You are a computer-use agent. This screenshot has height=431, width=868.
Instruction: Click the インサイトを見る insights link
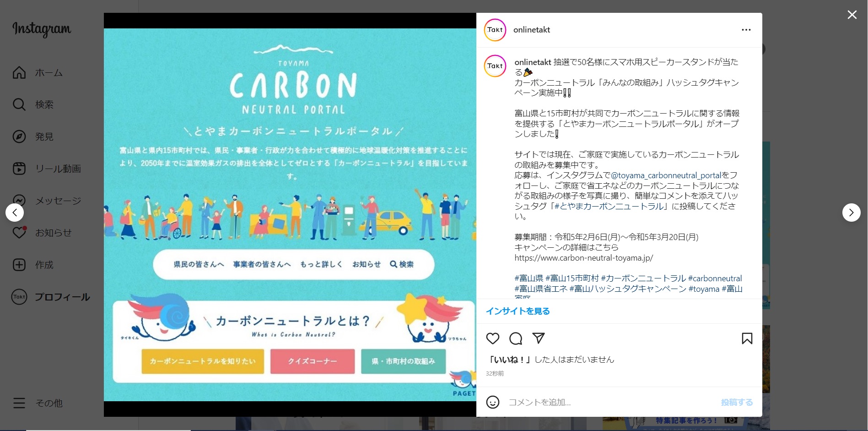tap(518, 311)
